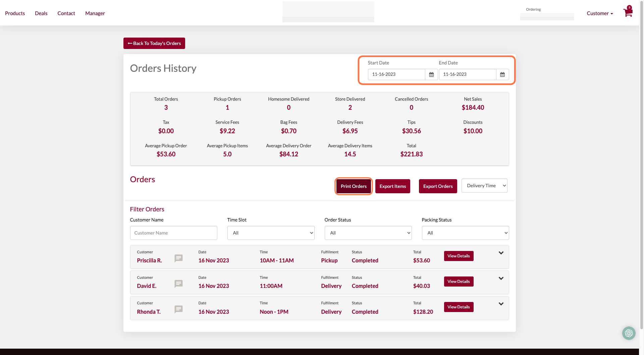Click the End Date input field
The height and width of the screenshot is (355, 644).
468,74
